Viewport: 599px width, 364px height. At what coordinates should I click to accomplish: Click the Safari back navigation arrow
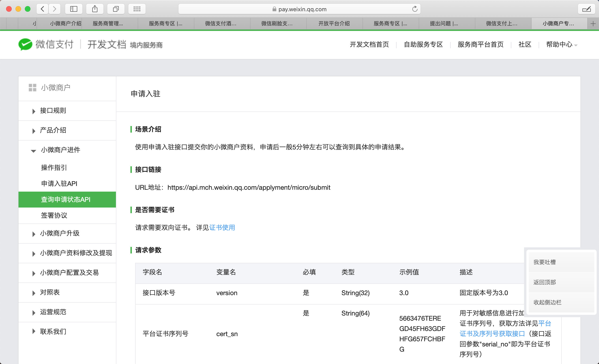[42, 9]
